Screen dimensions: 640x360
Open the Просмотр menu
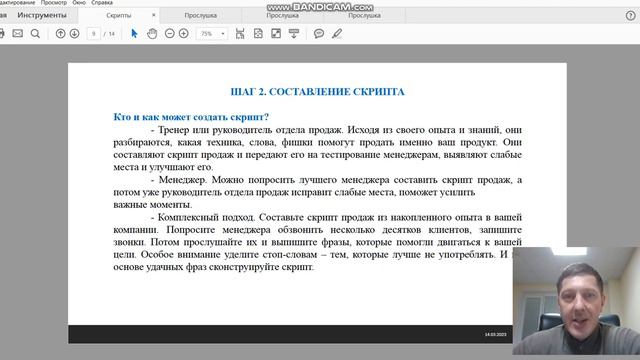point(53,2)
